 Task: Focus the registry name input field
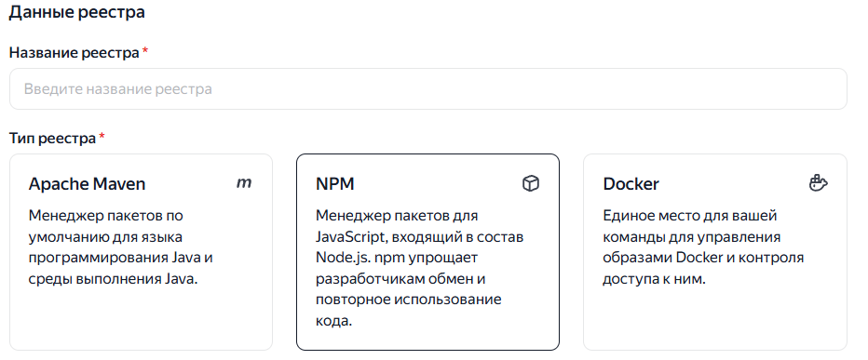tap(428, 89)
